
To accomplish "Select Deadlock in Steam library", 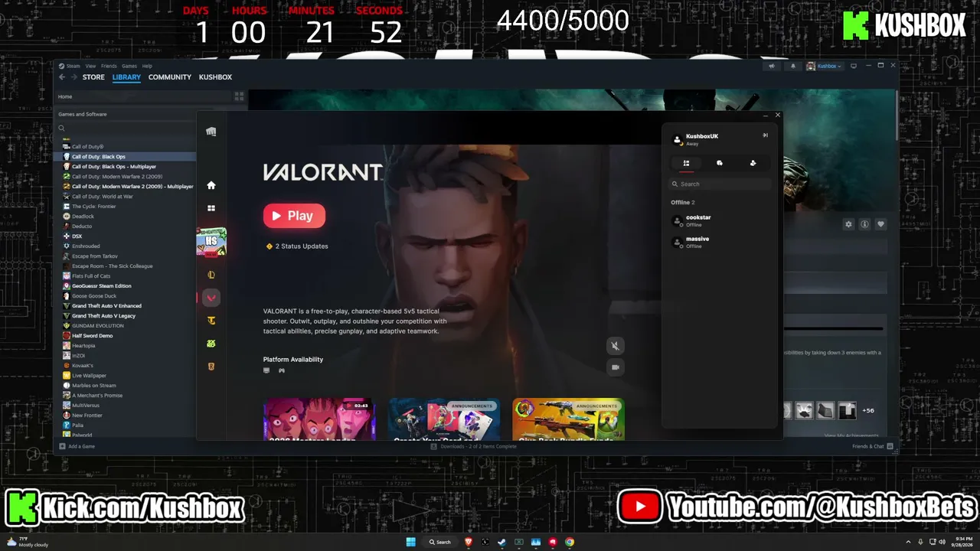I will pos(83,216).
